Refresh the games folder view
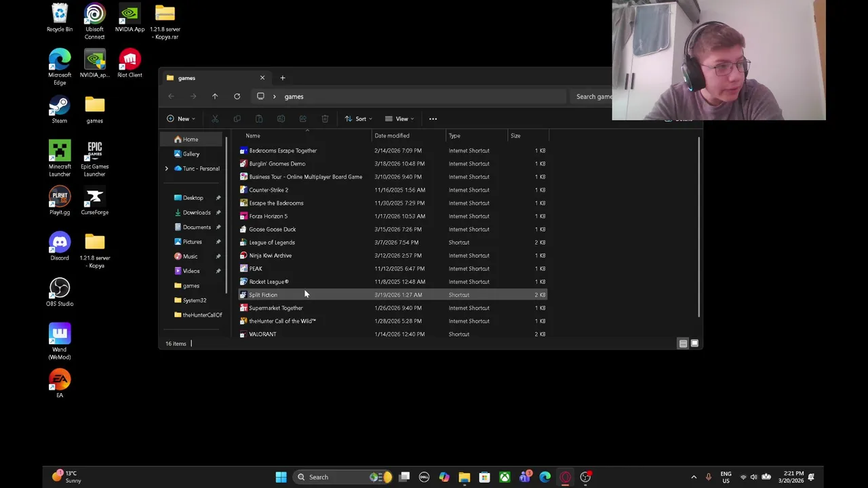This screenshot has height=488, width=868. (x=237, y=96)
